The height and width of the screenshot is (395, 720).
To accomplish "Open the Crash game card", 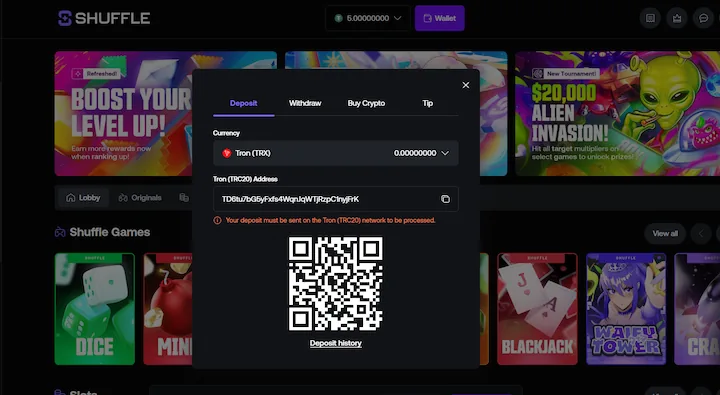I will [697, 309].
